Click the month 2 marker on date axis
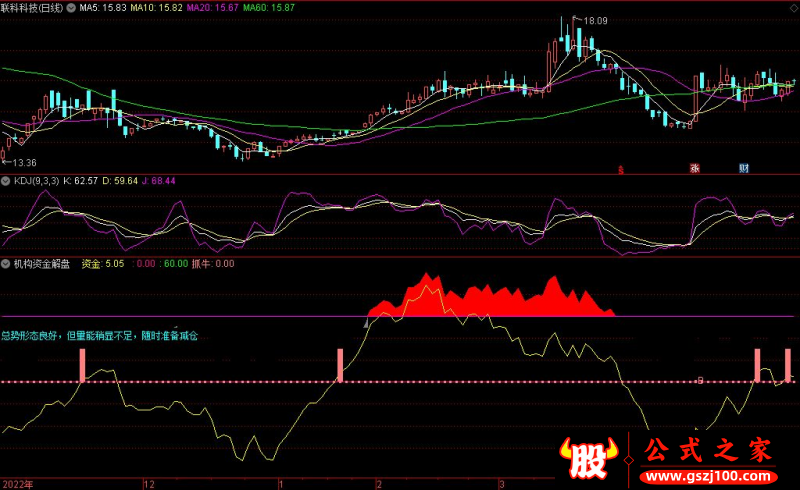The image size is (800, 490). [379, 484]
